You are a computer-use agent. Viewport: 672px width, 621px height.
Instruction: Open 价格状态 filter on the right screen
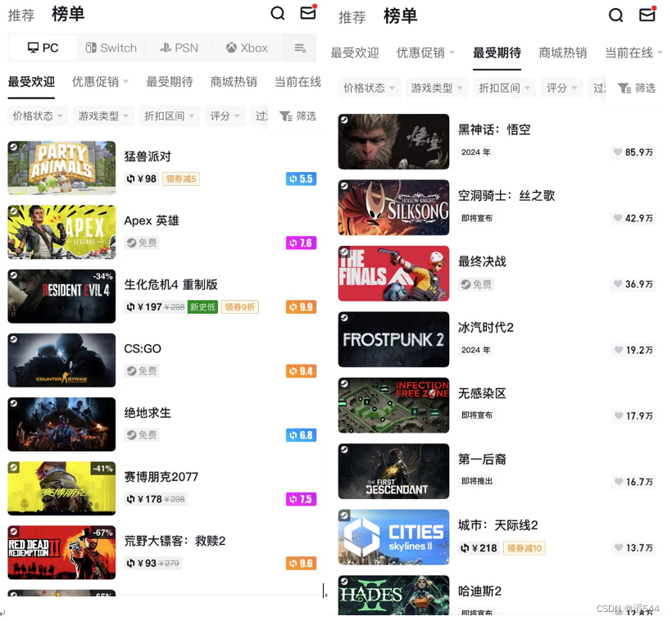pos(369,88)
